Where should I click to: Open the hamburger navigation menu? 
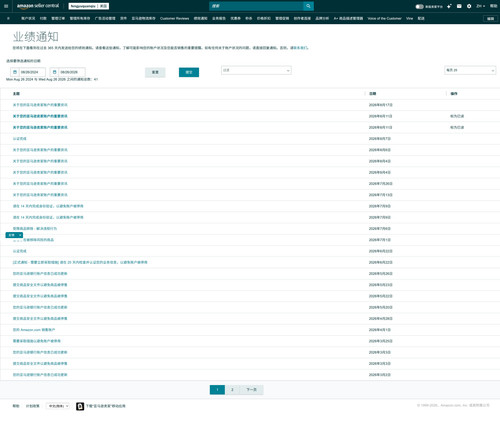pyautogui.click(x=6, y=6)
